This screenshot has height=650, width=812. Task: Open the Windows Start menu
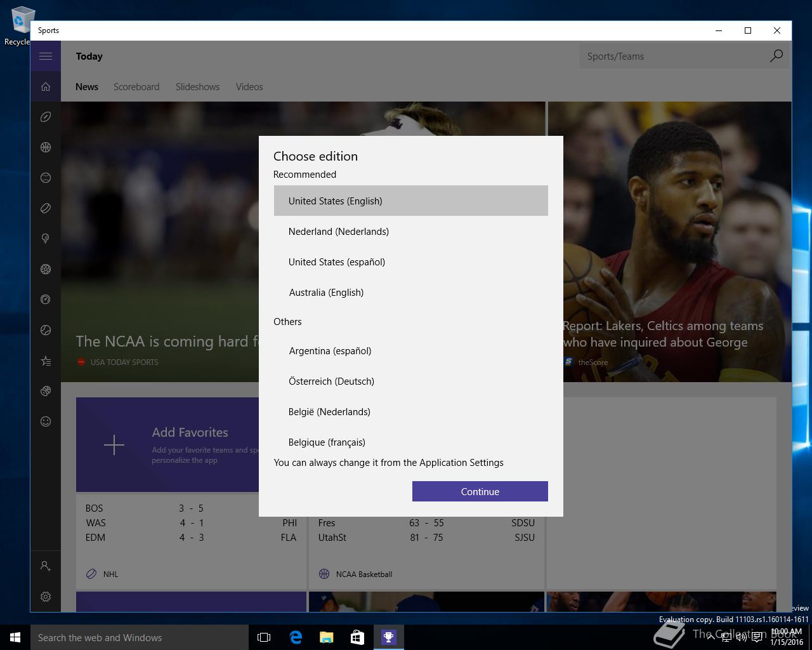(x=15, y=637)
